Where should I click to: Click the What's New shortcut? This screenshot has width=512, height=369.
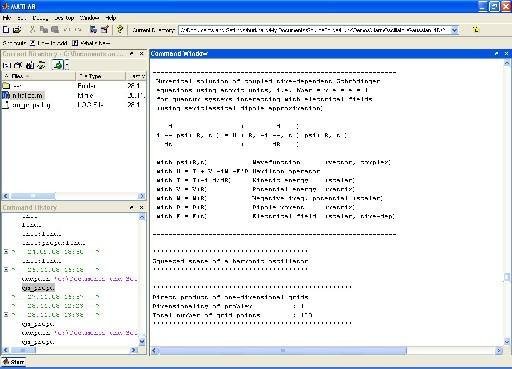[x=91, y=43]
